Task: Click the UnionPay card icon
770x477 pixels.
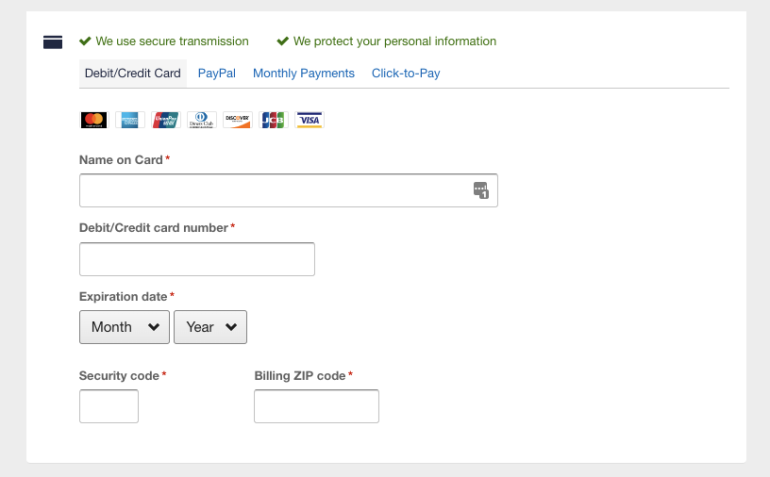Action: [x=166, y=120]
